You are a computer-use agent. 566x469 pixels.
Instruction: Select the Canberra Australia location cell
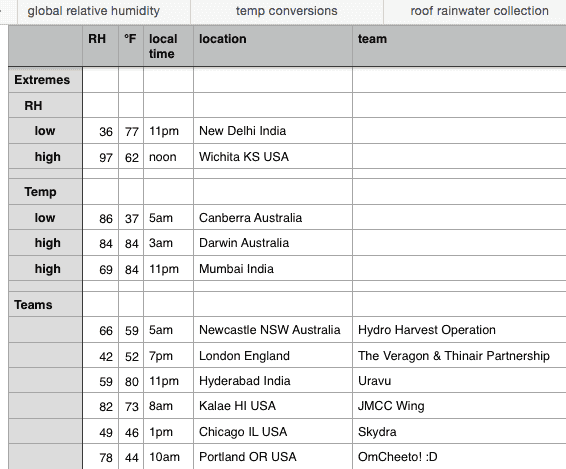(x=273, y=217)
